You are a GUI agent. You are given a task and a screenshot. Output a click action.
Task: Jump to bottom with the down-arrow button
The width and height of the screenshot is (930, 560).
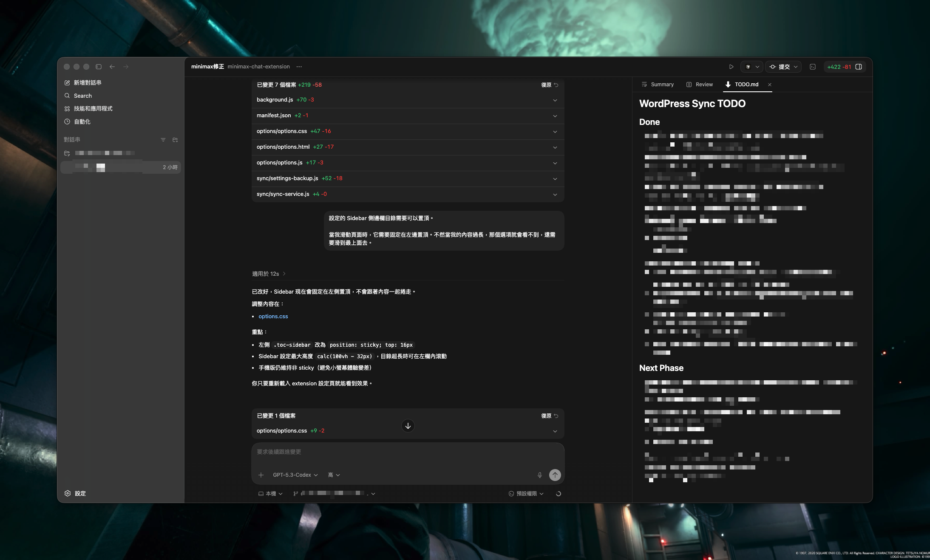click(408, 426)
